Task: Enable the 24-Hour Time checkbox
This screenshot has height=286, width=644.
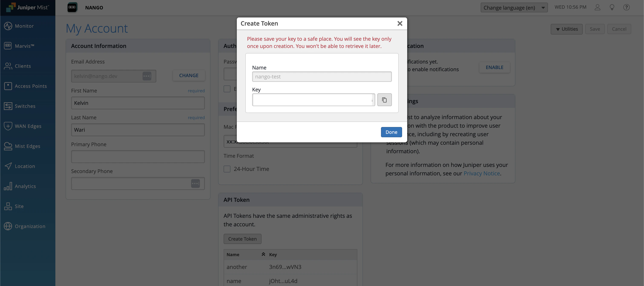Action: tap(227, 169)
